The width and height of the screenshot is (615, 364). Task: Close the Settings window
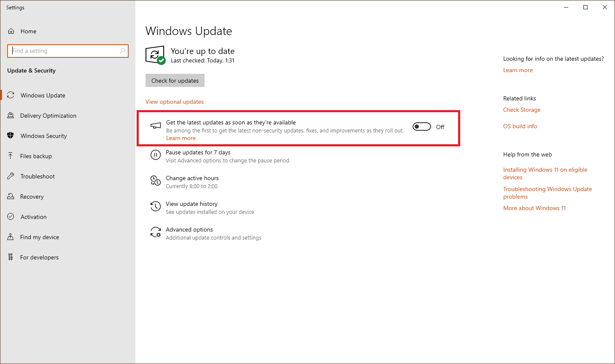click(x=605, y=7)
